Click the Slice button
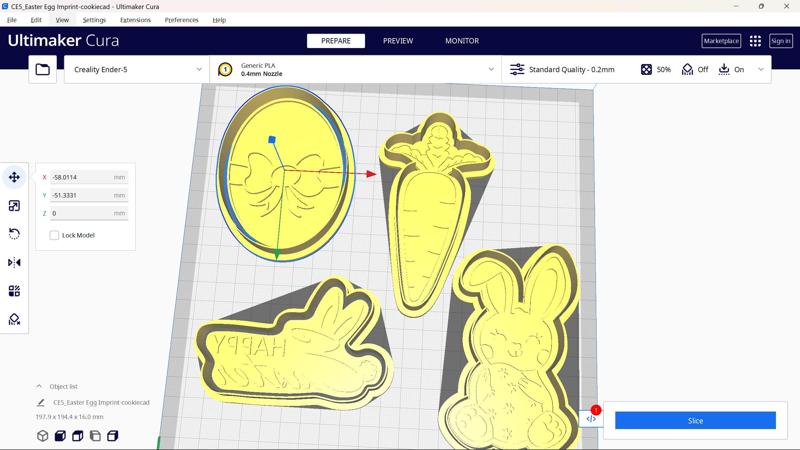This screenshot has width=800, height=450. [x=695, y=420]
